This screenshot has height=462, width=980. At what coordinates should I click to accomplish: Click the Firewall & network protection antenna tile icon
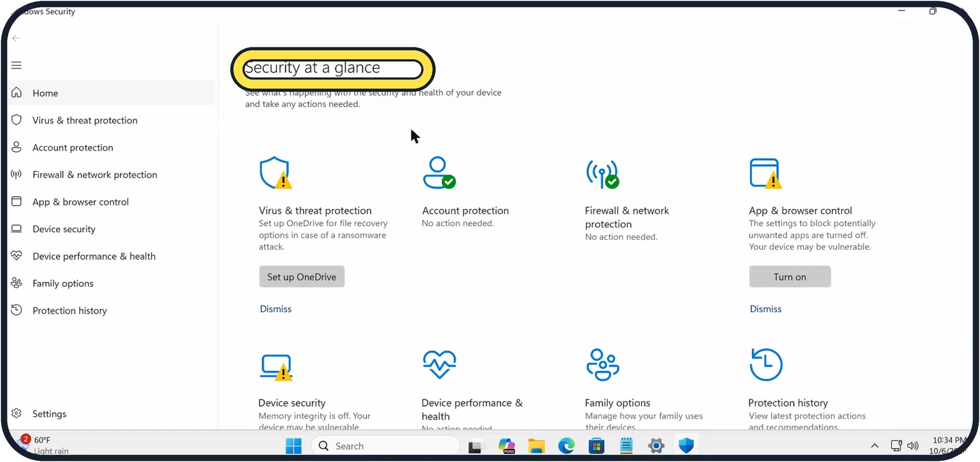[x=602, y=174]
